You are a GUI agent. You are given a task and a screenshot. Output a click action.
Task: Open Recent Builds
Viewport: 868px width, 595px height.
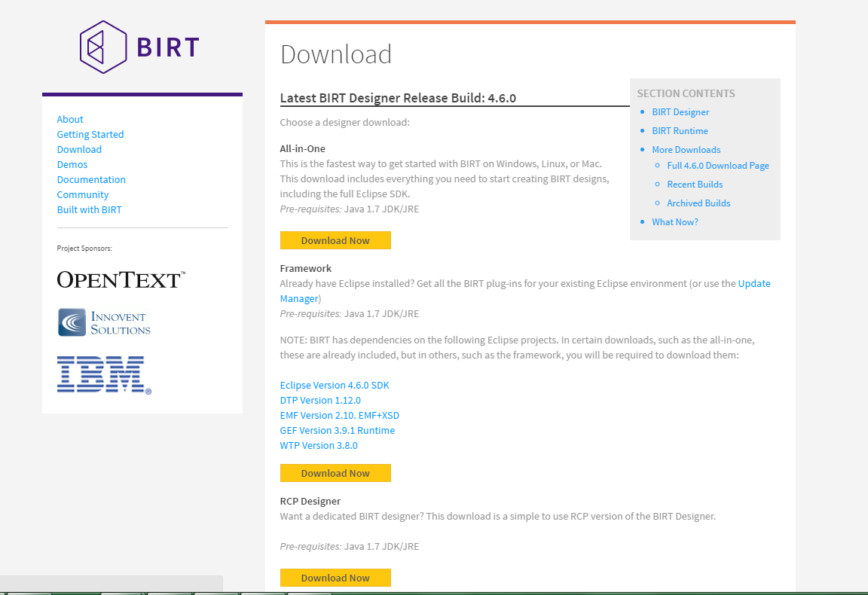point(695,184)
